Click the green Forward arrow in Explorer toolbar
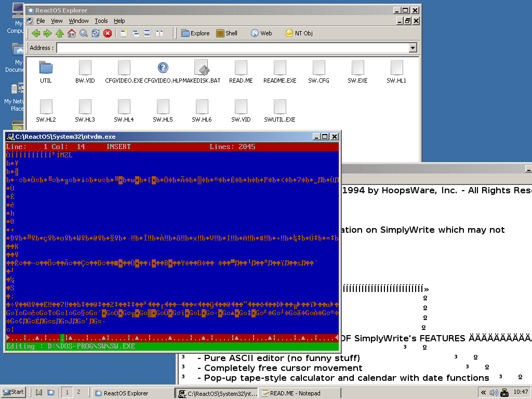Screen dimensions: 532x399 point(48,33)
